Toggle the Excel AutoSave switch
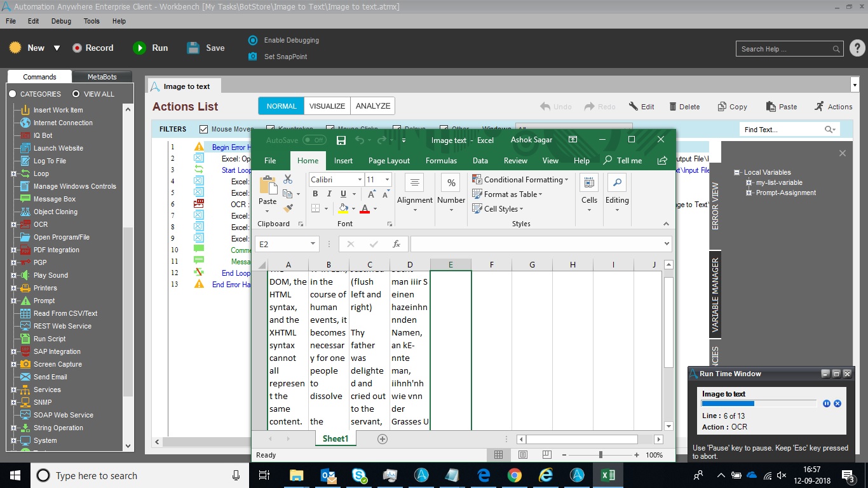 [314, 140]
